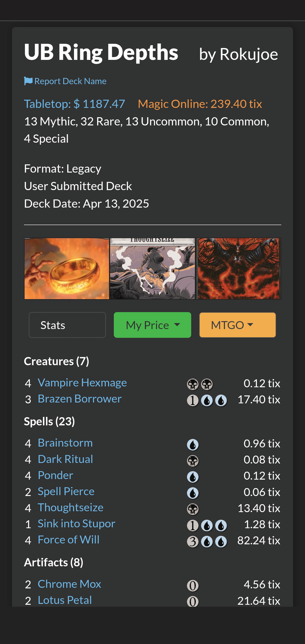Click the blue mana icon for Spell Pierce
The image size is (305, 644).
(193, 493)
